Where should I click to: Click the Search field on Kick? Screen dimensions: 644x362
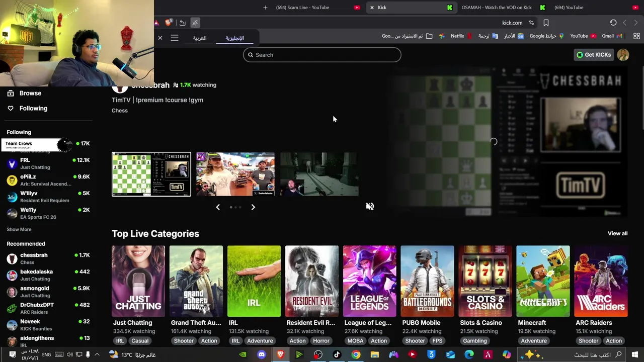[322, 55]
